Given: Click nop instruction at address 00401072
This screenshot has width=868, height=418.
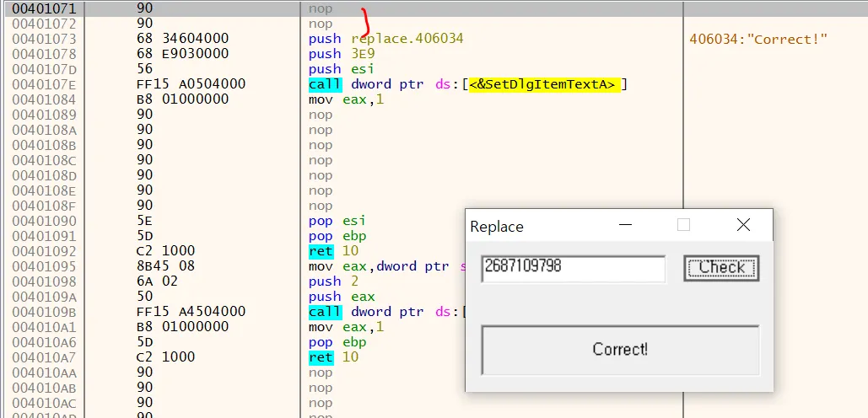Looking at the screenshot, I should [x=321, y=24].
